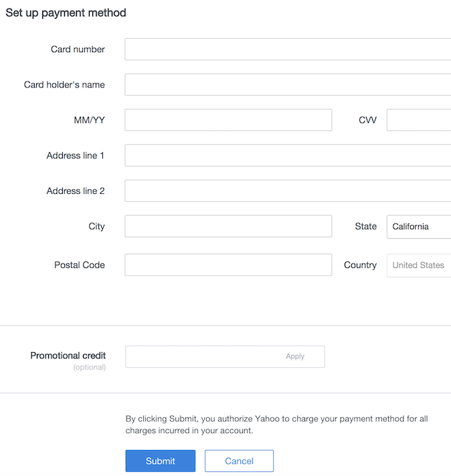Click the Promotional credit input box
This screenshot has height=476, width=451.
pyautogui.click(x=201, y=357)
